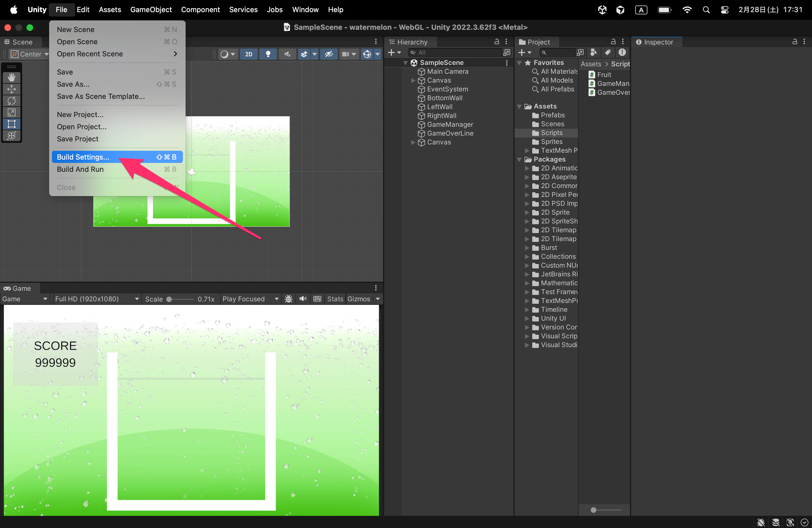Viewport: 812px width, 528px height.
Task: Toggle the Hierarchy panel lock
Action: 497,42
